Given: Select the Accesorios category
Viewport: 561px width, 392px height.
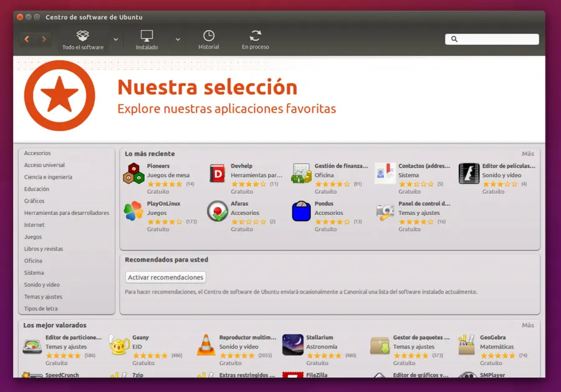Looking at the screenshot, I should pyautogui.click(x=37, y=153).
